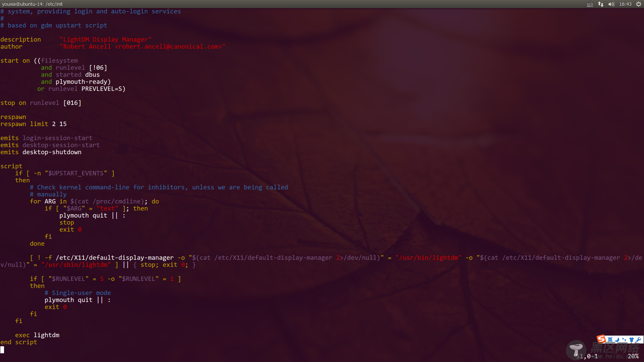Click the "$UPSTART_EVENTS" variable

(x=76, y=173)
